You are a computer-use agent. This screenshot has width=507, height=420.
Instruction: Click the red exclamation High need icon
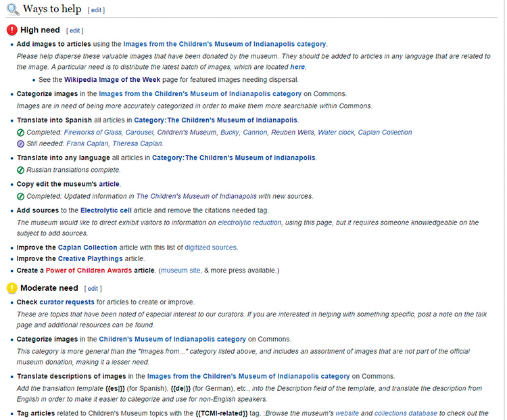12,30
